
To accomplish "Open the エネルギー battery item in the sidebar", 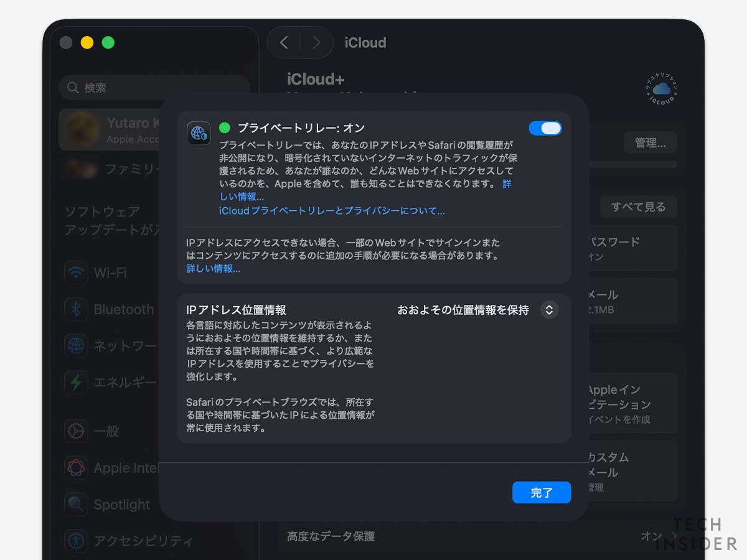I will (x=110, y=382).
